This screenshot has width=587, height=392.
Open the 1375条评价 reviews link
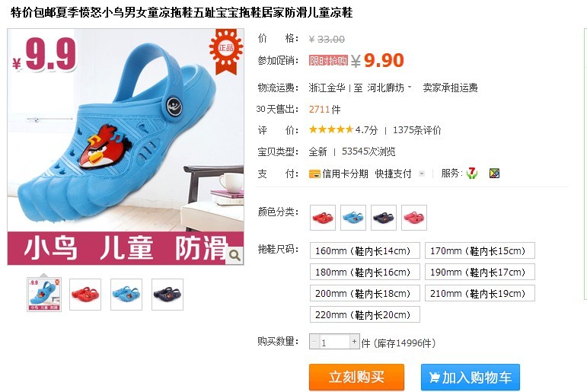coord(416,130)
